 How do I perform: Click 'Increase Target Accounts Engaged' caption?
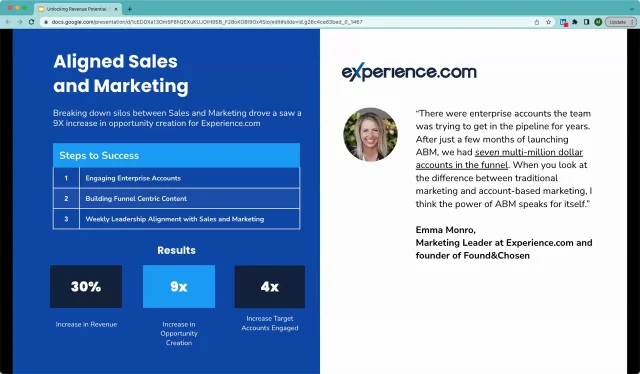[x=270, y=323]
